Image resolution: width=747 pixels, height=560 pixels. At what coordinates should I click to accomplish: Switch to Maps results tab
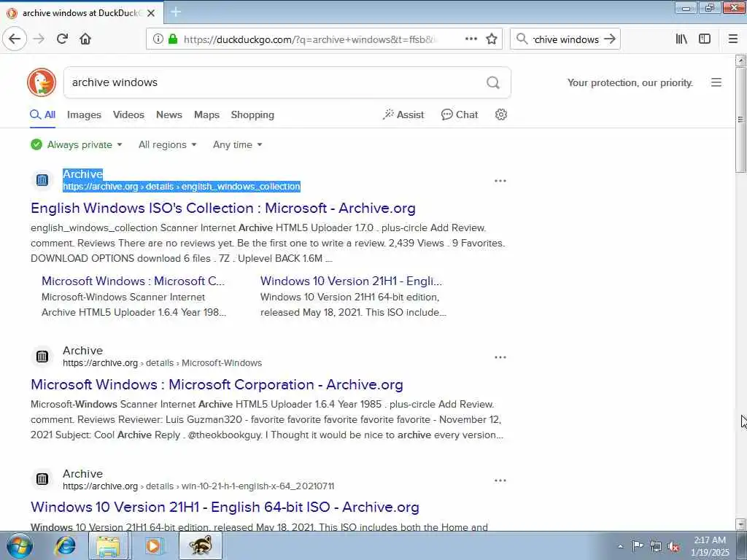tap(206, 114)
